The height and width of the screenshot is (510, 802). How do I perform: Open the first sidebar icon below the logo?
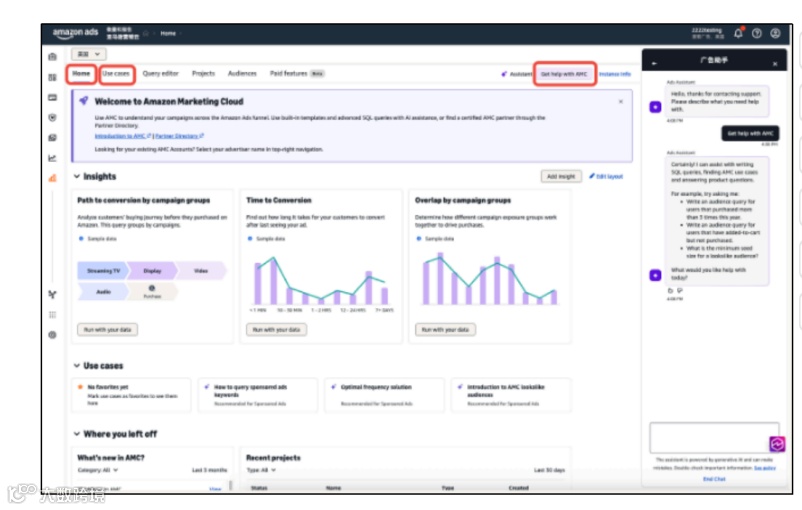pyautogui.click(x=52, y=57)
